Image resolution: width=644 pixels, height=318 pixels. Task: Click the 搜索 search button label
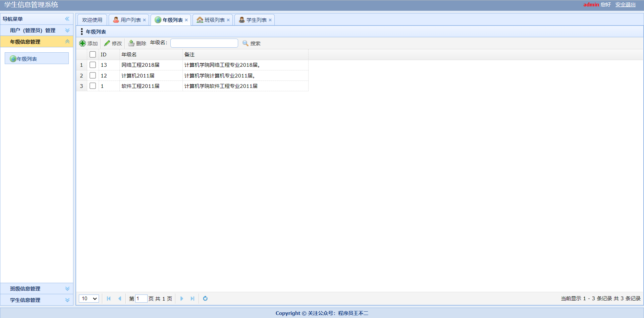(255, 44)
